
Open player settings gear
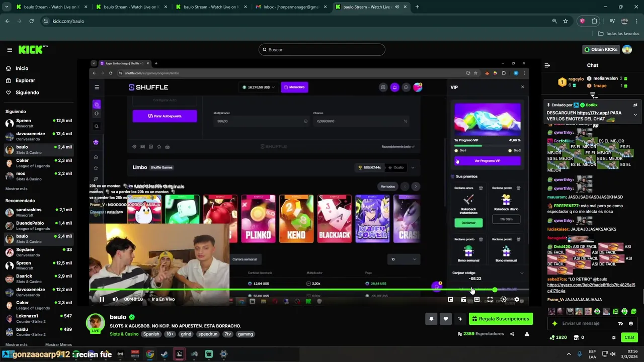tap(517, 300)
